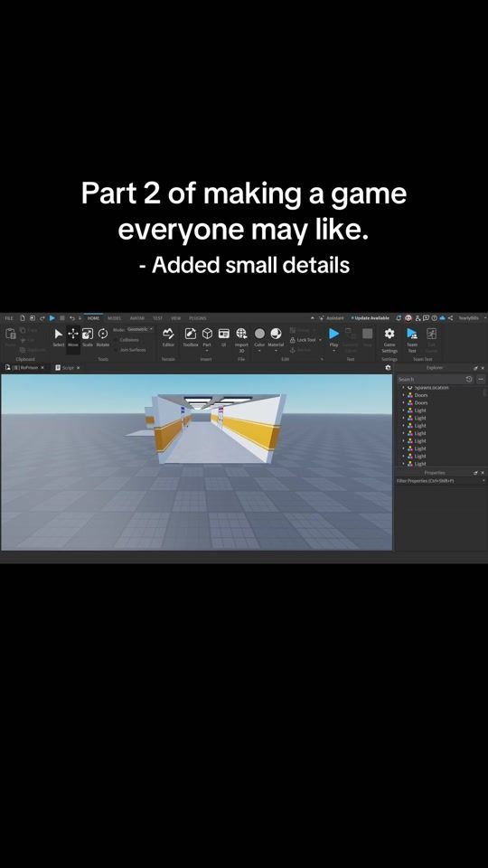Switch to the AVATAR tab
The image size is (488, 868).
click(x=136, y=318)
